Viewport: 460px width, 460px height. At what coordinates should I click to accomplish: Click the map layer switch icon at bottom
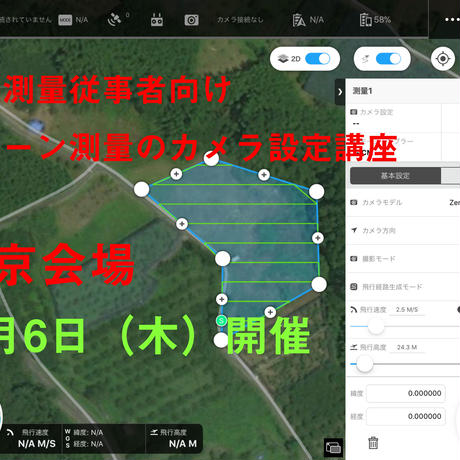333,447
